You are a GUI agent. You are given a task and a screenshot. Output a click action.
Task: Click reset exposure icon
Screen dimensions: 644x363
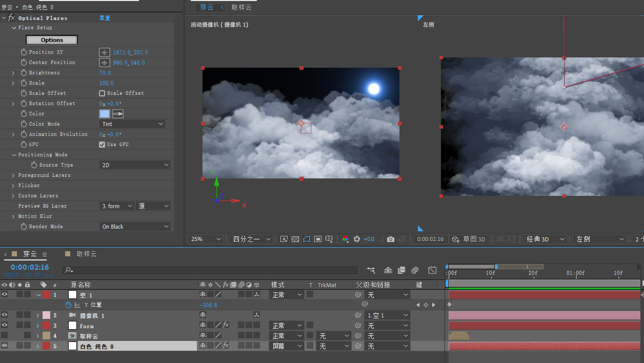(x=357, y=239)
